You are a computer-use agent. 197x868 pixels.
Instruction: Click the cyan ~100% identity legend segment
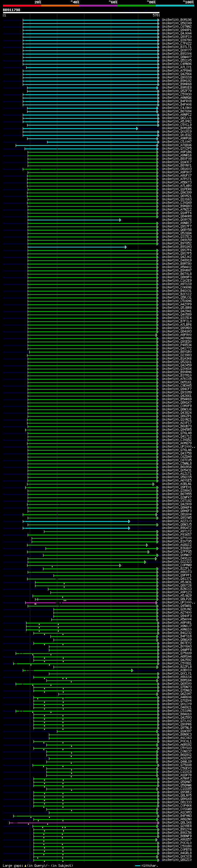tap(175, 6)
